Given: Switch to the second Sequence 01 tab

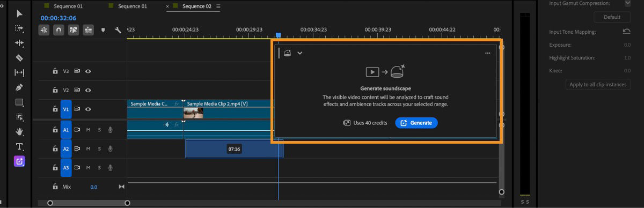Looking at the screenshot, I should click(x=133, y=6).
